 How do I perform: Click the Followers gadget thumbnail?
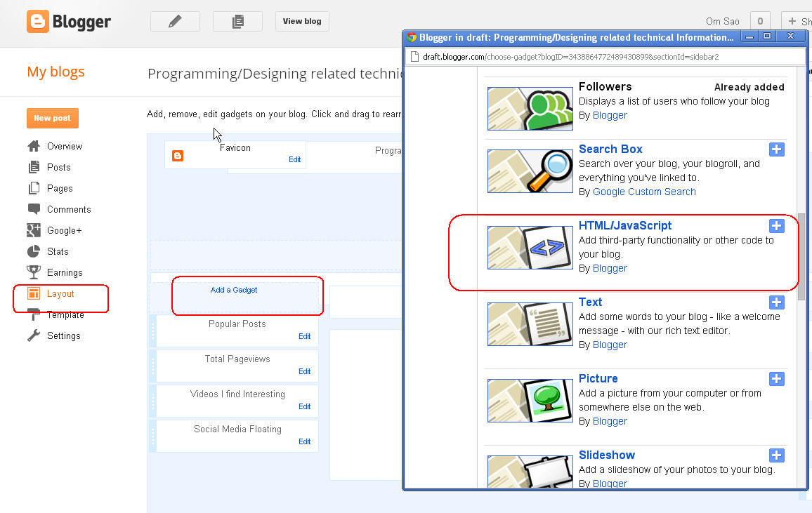530,109
